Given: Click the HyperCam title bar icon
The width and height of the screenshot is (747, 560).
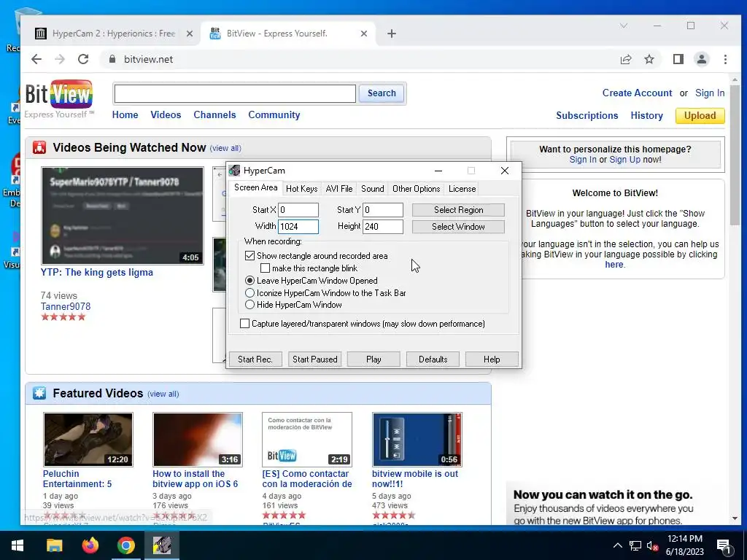Looking at the screenshot, I should pyautogui.click(x=234, y=171).
